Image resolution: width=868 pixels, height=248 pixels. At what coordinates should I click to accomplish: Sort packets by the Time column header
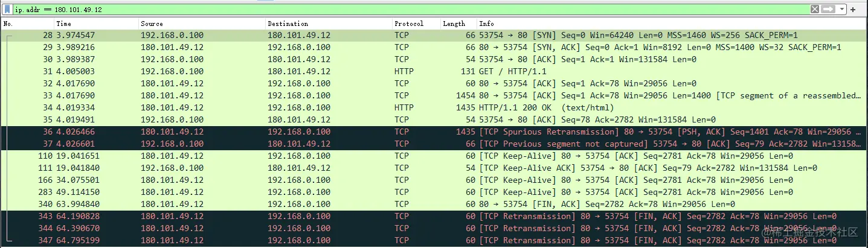click(x=63, y=24)
